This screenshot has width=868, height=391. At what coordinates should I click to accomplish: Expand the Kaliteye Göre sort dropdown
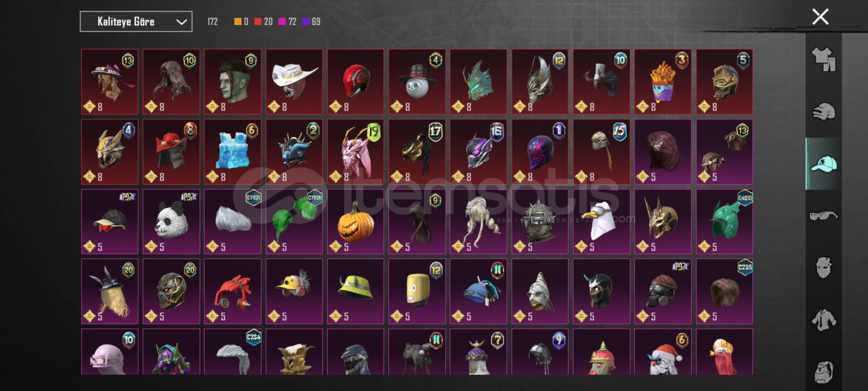point(136,22)
